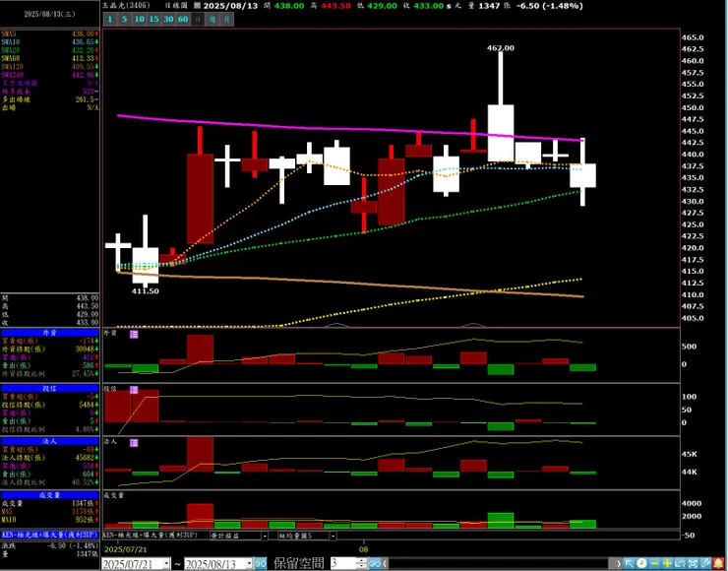
Task: Switch to 1-minute timeframe
Action: (110, 19)
